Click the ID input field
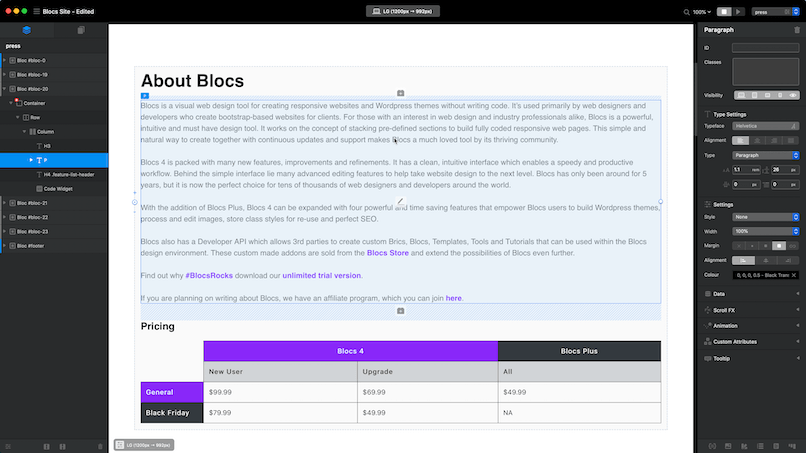The height and width of the screenshot is (453, 806). (x=765, y=48)
